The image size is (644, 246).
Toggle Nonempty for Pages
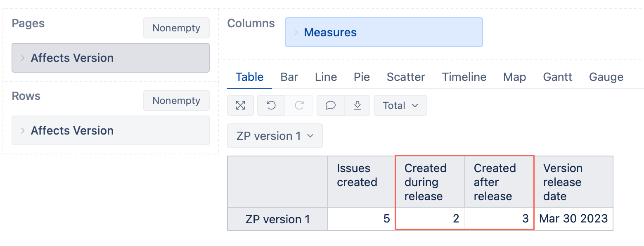(176, 28)
